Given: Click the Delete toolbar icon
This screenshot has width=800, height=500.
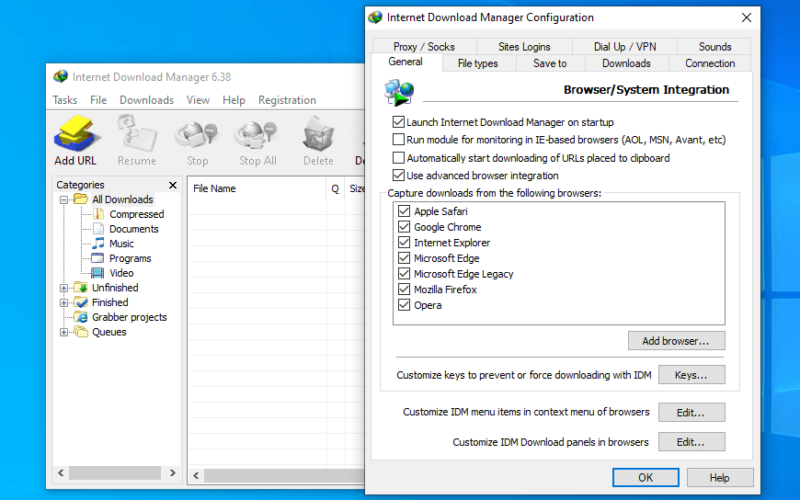Looking at the screenshot, I should click(318, 133).
